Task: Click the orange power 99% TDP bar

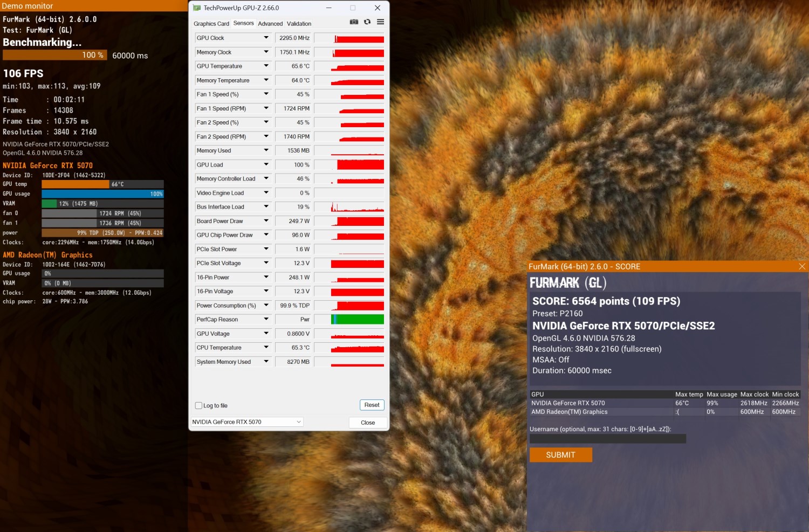Action: (102, 233)
